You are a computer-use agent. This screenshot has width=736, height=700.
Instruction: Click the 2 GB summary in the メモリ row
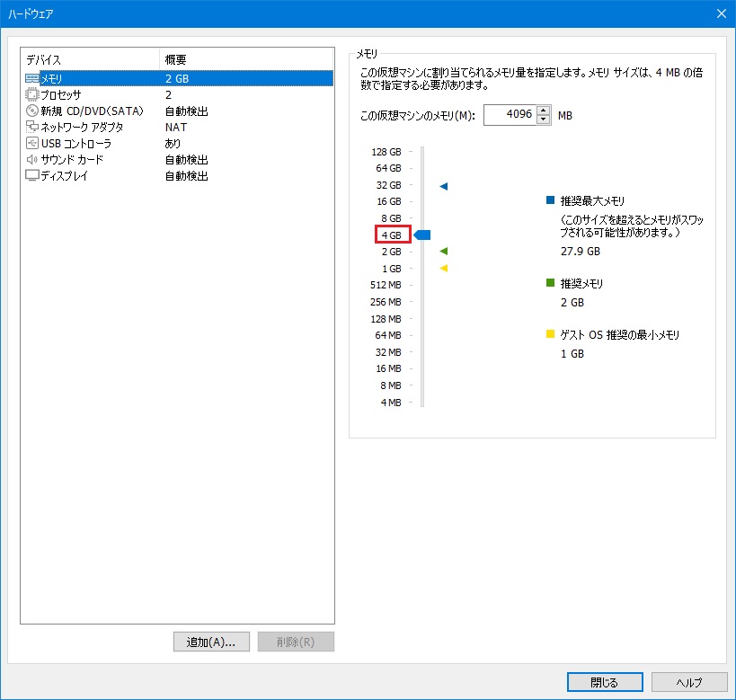tap(177, 78)
